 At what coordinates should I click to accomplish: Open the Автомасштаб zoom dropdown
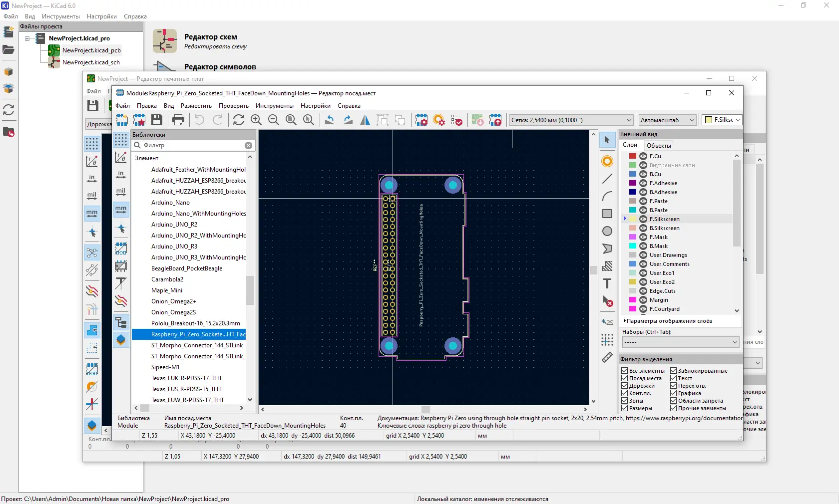coord(667,120)
